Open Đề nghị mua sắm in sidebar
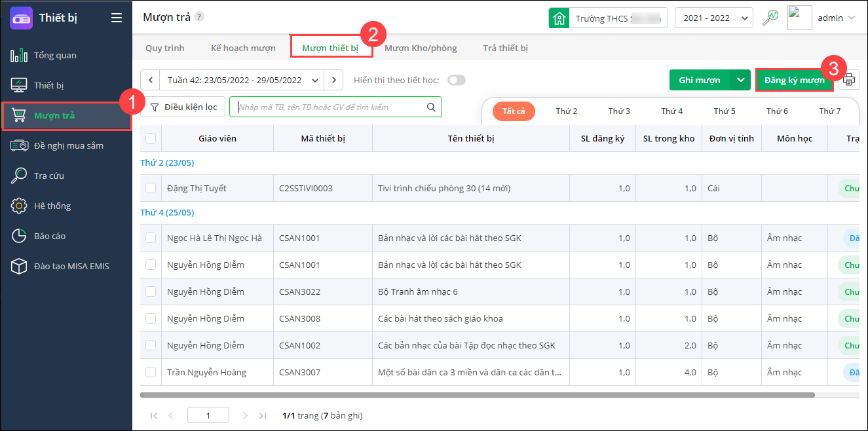The height and width of the screenshot is (431, 868). tap(68, 145)
